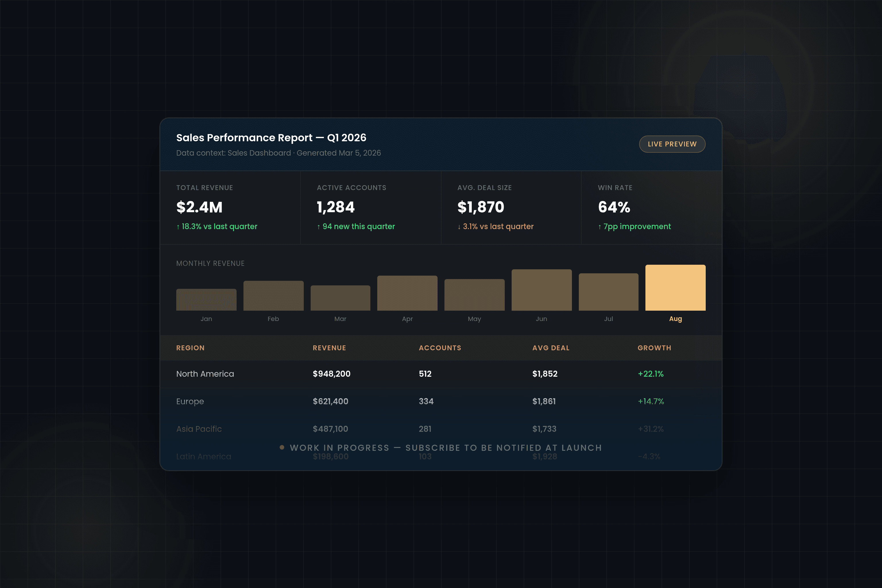Click the $1,733 avg deal cell
The image size is (882, 588).
click(544, 429)
